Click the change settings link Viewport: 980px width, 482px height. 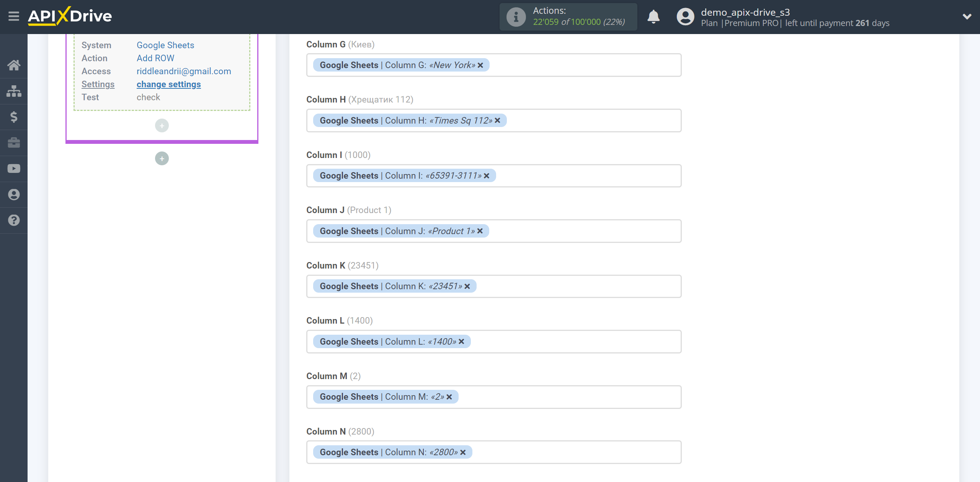click(x=169, y=84)
